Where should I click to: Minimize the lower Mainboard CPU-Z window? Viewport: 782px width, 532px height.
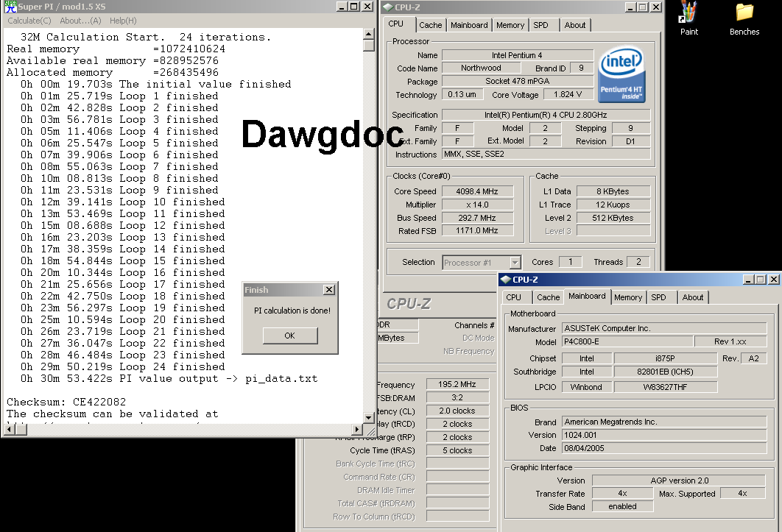coord(749,279)
